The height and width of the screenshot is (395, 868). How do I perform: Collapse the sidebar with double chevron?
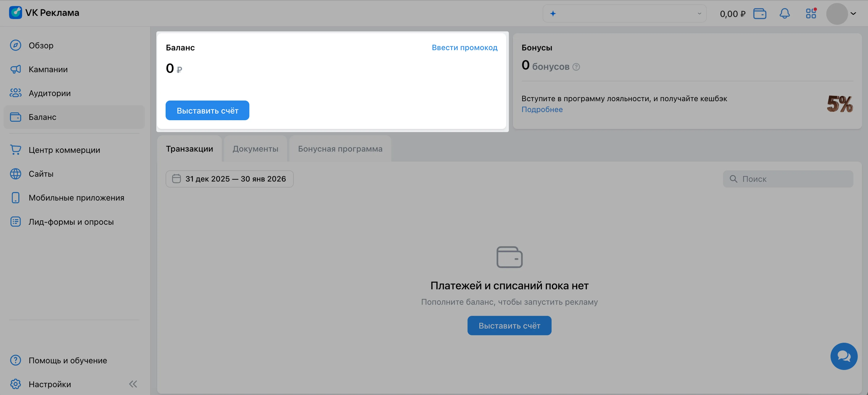click(133, 384)
